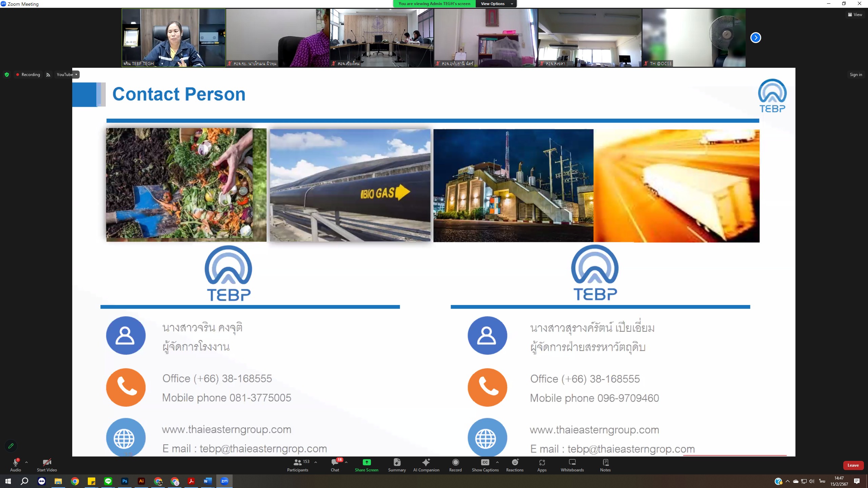Show hidden tray icons chevron
The image size is (868, 488).
pos(788,481)
